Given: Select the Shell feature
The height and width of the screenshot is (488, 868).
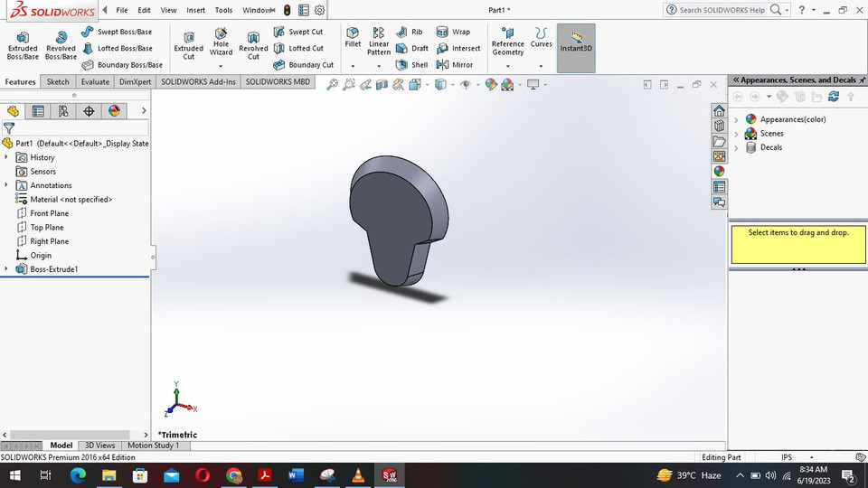Looking at the screenshot, I should click(412, 65).
